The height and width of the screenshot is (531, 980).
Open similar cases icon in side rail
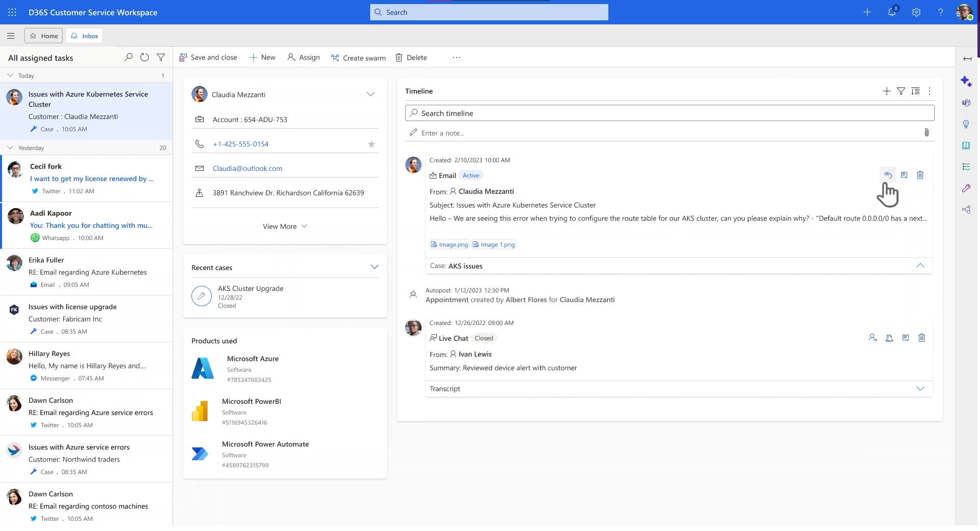click(966, 210)
